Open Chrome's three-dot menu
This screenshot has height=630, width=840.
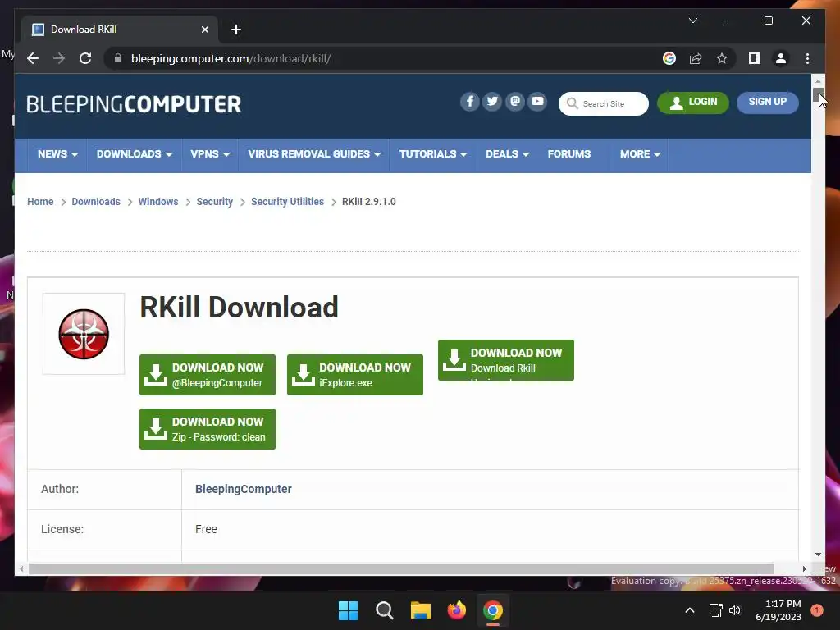point(807,58)
